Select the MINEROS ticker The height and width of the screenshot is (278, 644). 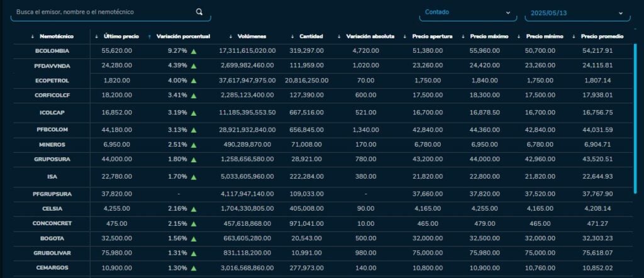[52, 145]
